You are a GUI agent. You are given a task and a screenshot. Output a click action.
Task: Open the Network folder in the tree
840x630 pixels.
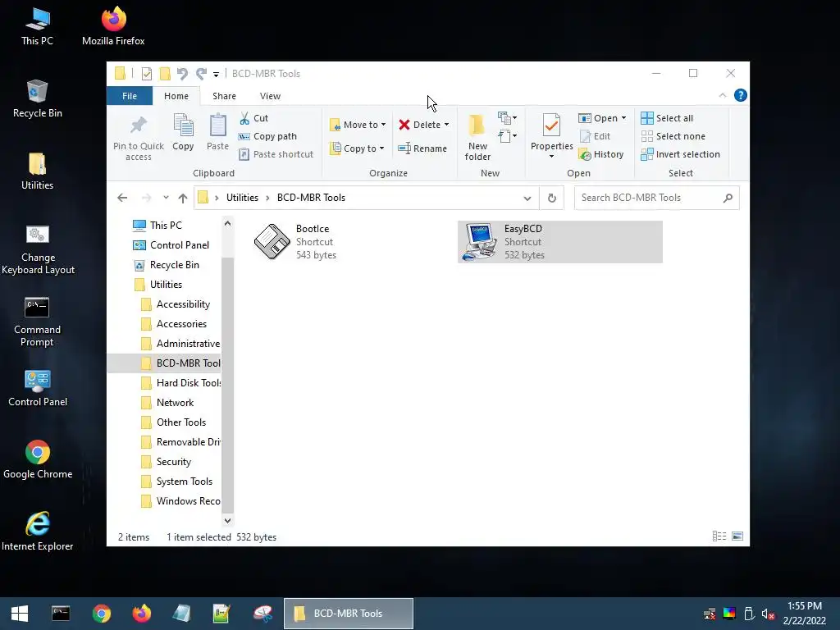[x=175, y=403]
